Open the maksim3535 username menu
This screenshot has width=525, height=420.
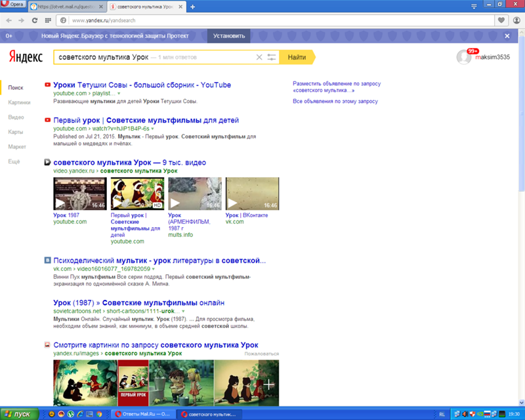coord(493,57)
